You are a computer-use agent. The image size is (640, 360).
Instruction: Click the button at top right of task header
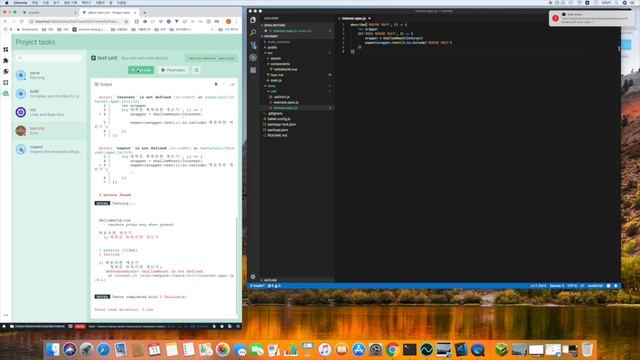point(211,58)
